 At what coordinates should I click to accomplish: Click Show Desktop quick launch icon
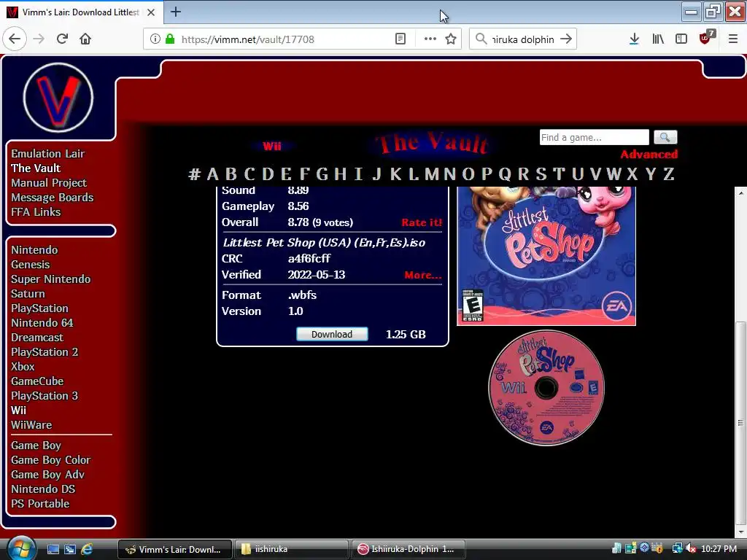[53, 549]
